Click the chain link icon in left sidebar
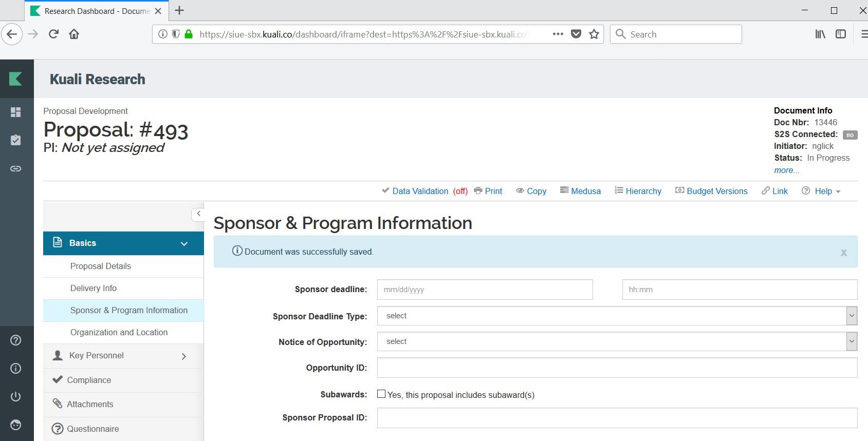The height and width of the screenshot is (441, 868). pos(16,168)
